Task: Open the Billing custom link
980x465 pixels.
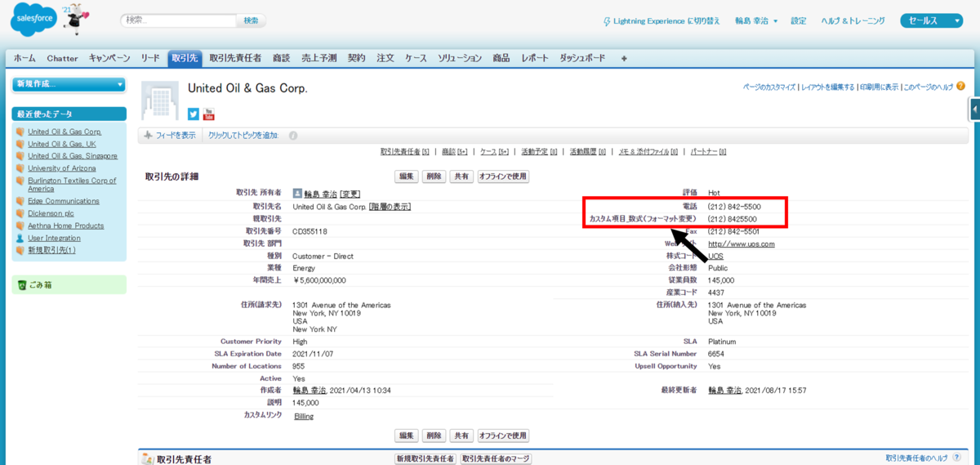Action: coord(303,416)
